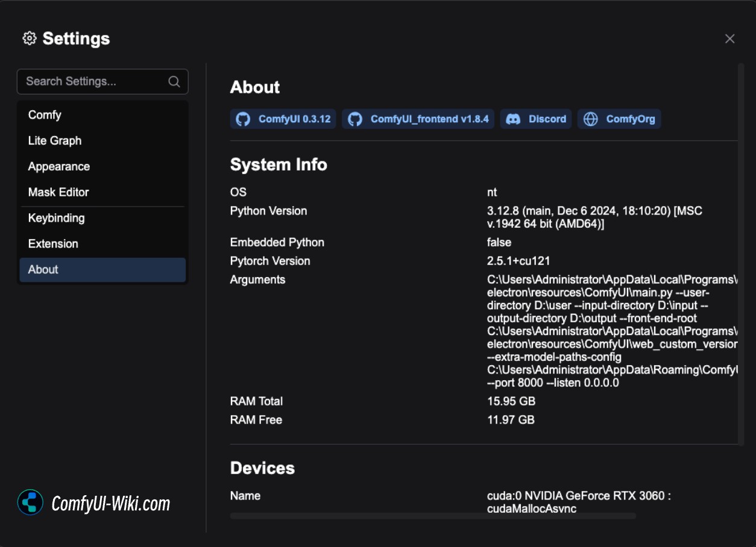The height and width of the screenshot is (547, 756).
Task: Click the Arguments label
Action: [x=257, y=280]
